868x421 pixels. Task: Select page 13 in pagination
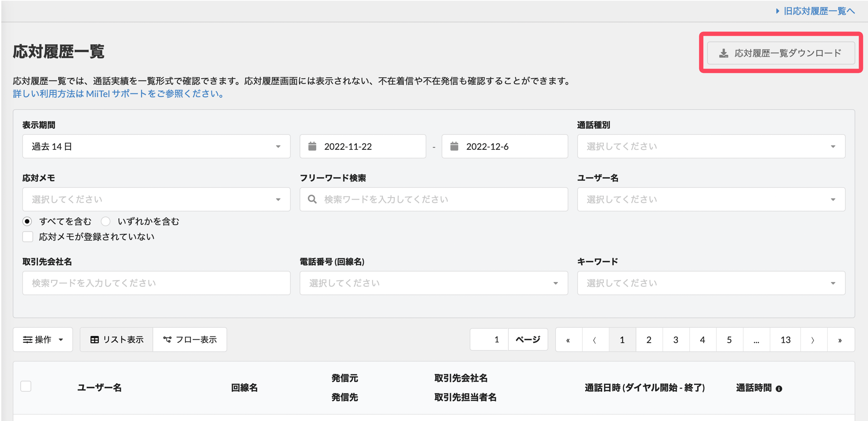pos(785,340)
